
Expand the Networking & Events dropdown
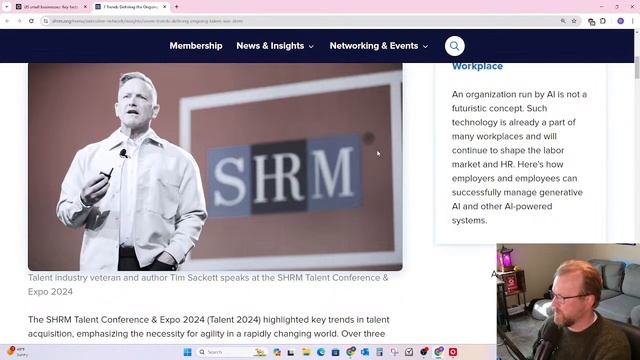379,46
